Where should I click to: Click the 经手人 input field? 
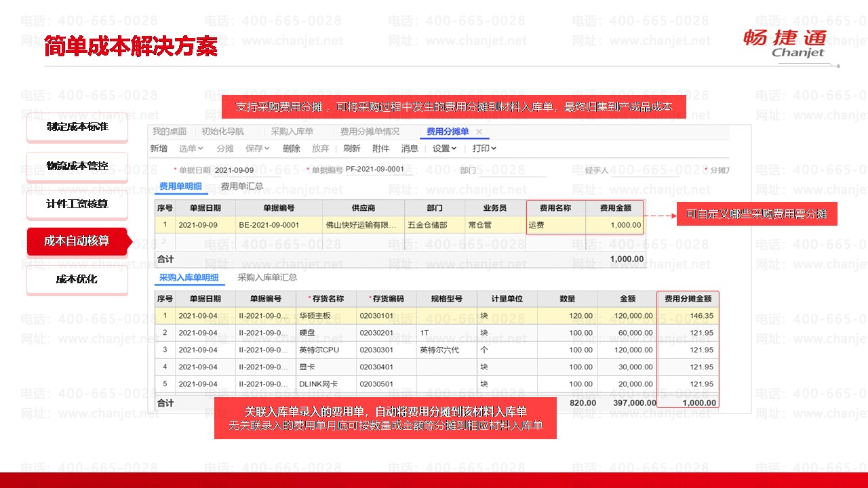[644, 170]
